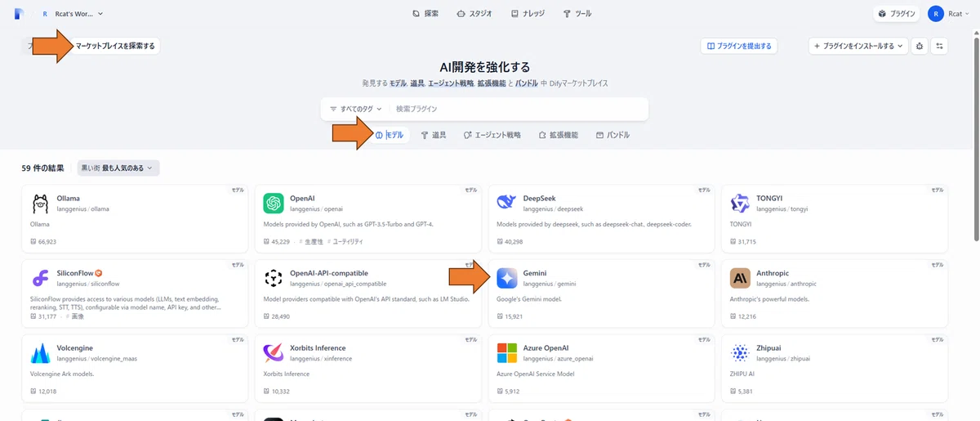Click the Azure OpenAI Microsoft icon
The image size is (980, 421).
point(506,353)
